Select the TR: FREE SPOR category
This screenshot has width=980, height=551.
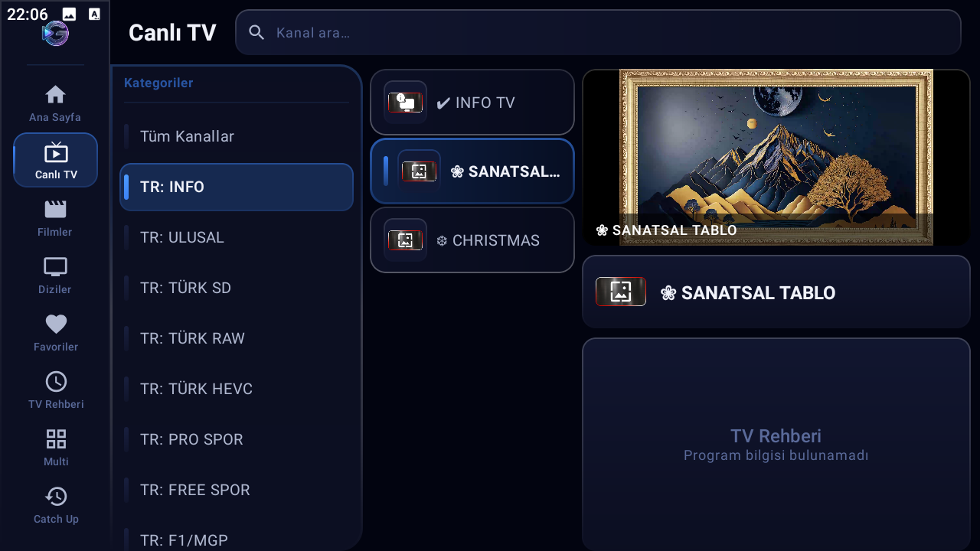pos(237,490)
